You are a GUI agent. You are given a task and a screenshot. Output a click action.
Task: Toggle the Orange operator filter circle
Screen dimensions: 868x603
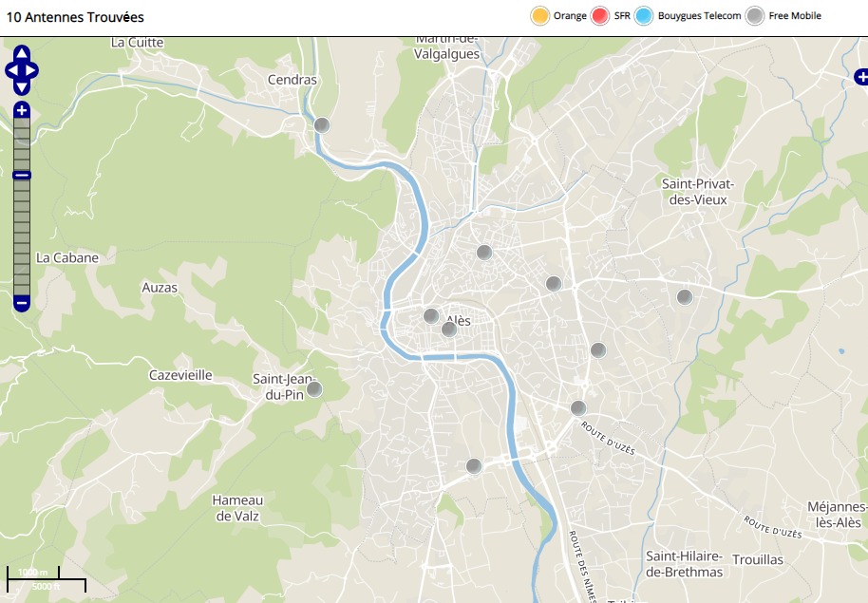540,16
